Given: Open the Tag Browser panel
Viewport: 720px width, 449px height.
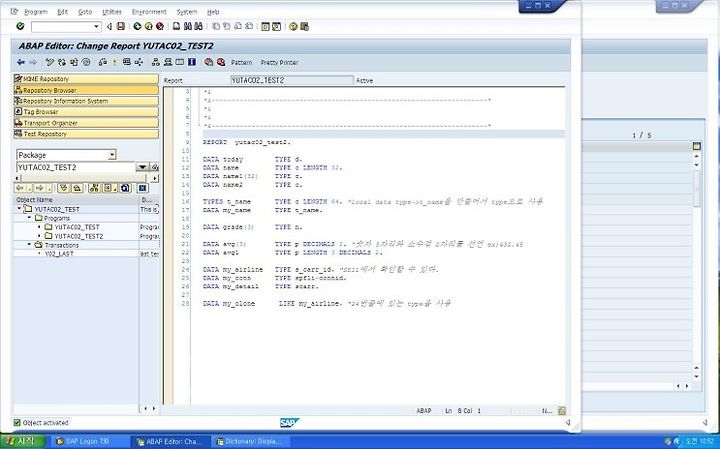Looking at the screenshot, I should pyautogui.click(x=86, y=112).
